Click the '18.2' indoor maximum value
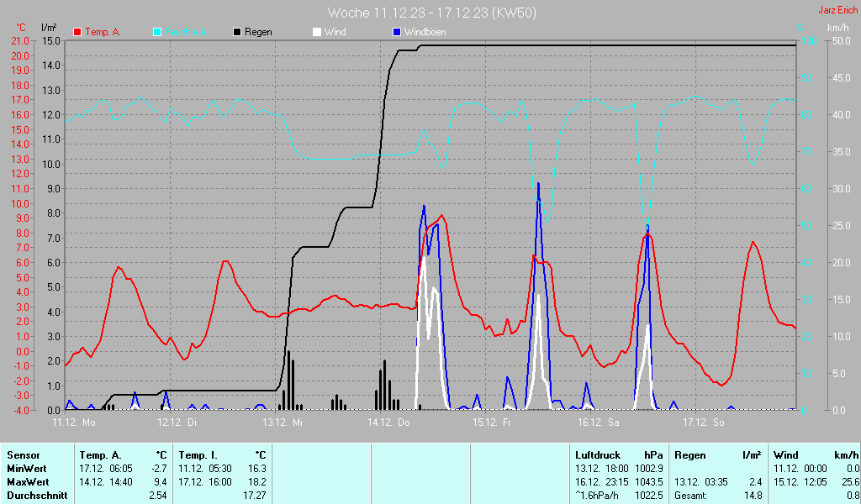Viewport: 861px width, 504px height. (x=257, y=482)
